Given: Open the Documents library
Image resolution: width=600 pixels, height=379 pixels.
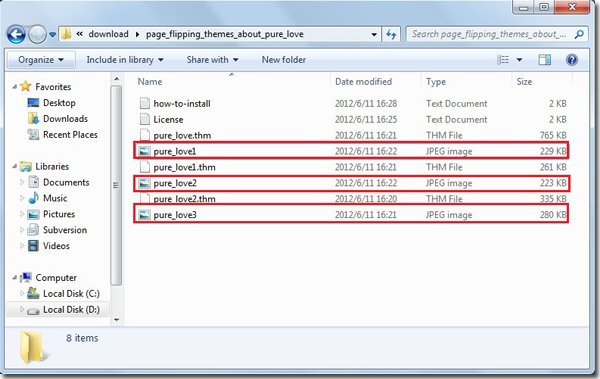Looking at the screenshot, I should pyautogui.click(x=66, y=182).
